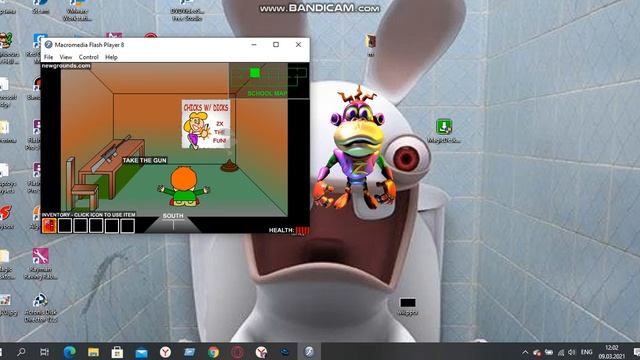
Task: Open taskbar Search magnifier
Action: coord(21,351)
